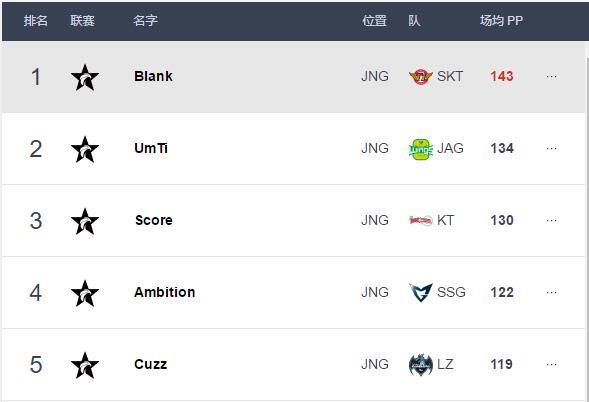Click the SSG team logo icon
The image size is (589, 402).
pos(421,292)
